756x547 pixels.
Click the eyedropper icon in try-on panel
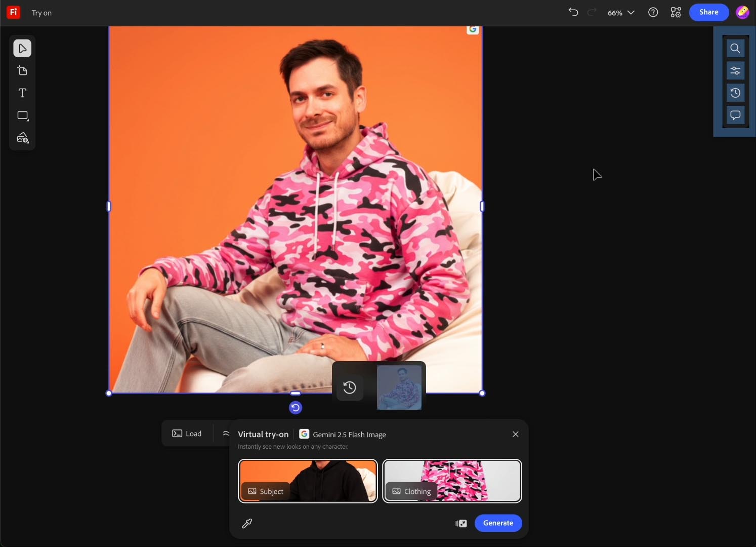[x=247, y=523]
